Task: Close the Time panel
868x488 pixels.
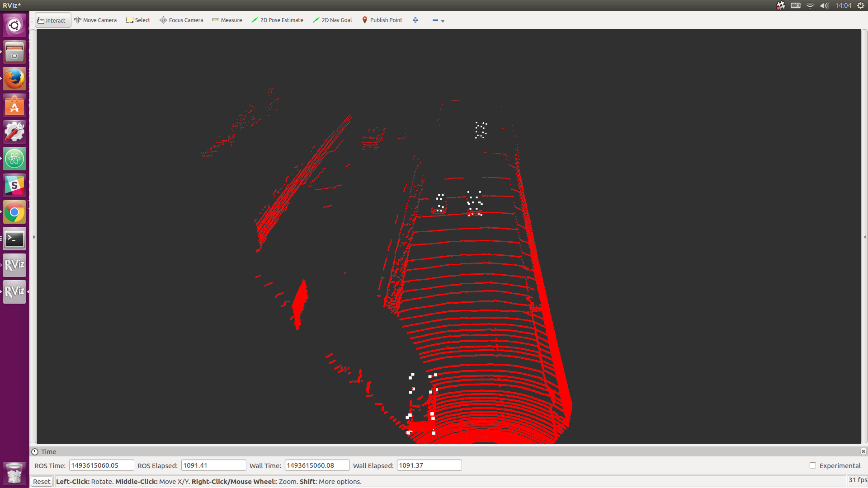Action: click(x=863, y=451)
